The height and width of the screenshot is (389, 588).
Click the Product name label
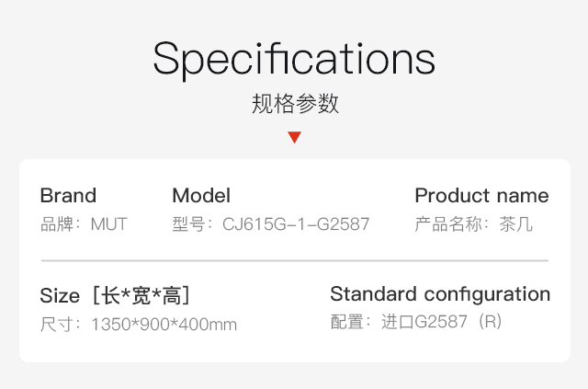[x=481, y=196]
